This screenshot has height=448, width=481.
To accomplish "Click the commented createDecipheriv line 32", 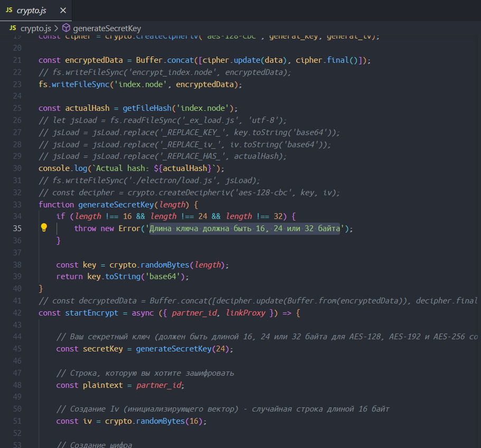I will [x=189, y=193].
